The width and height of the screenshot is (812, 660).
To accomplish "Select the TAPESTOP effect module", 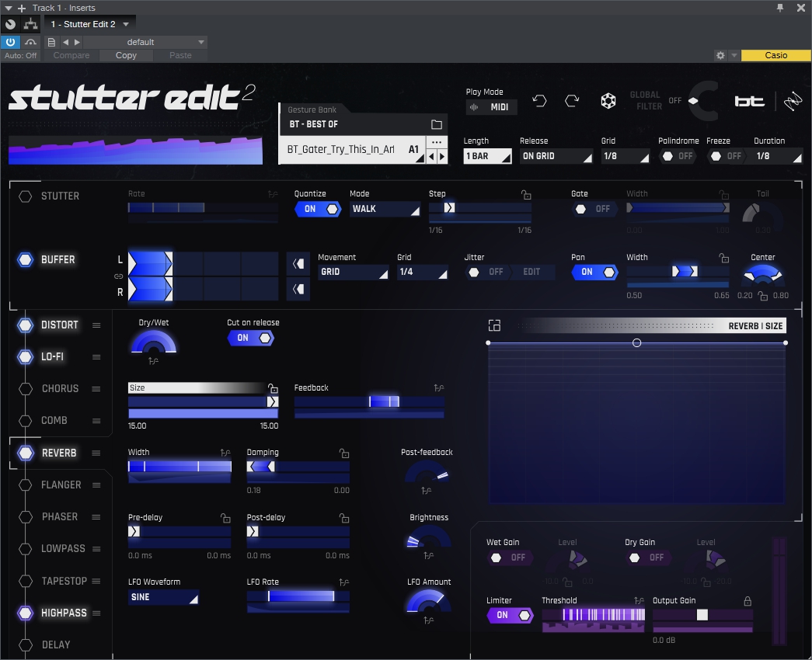I will click(64, 581).
